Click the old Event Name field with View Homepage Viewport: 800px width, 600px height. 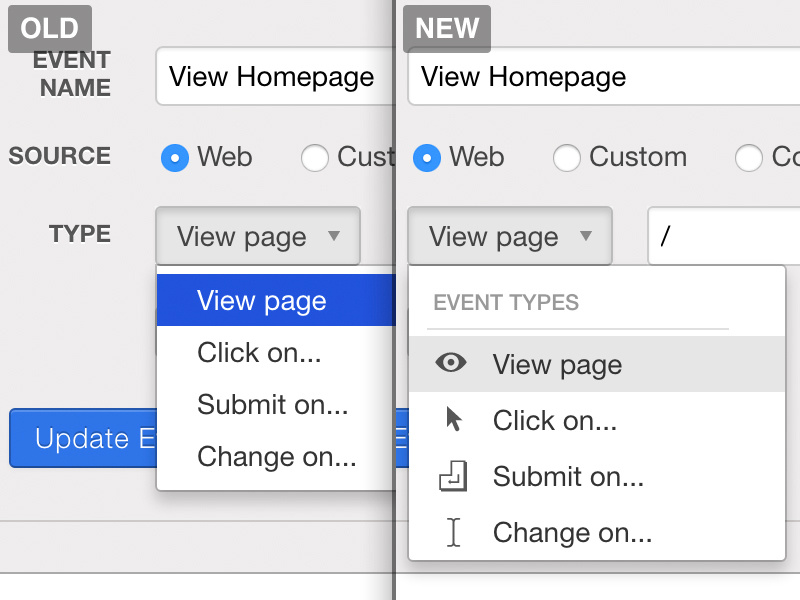272,77
